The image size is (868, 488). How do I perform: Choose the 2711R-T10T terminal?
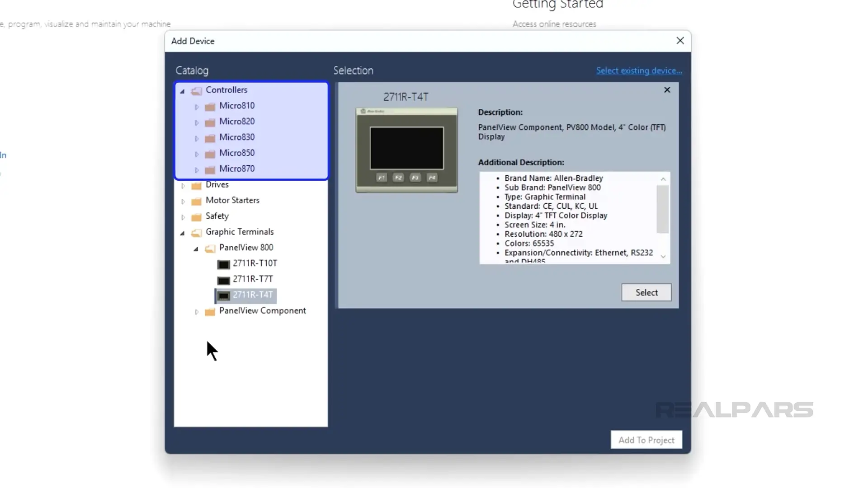255,263
